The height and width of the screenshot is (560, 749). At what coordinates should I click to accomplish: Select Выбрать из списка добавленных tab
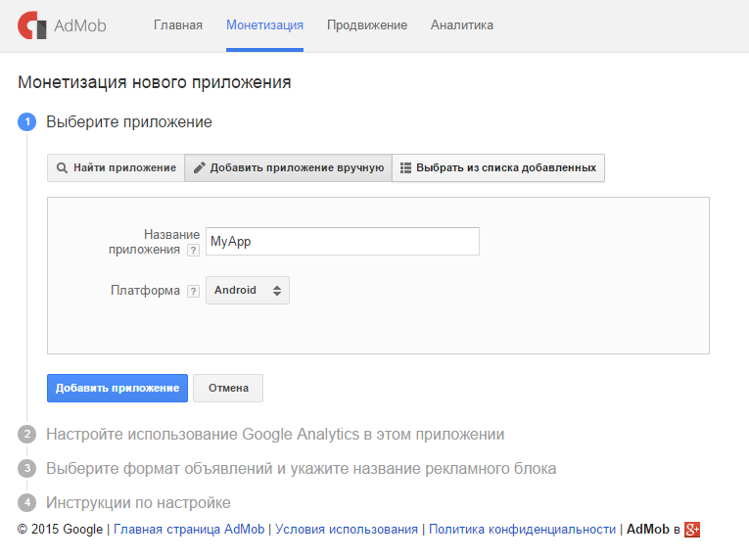point(498,167)
